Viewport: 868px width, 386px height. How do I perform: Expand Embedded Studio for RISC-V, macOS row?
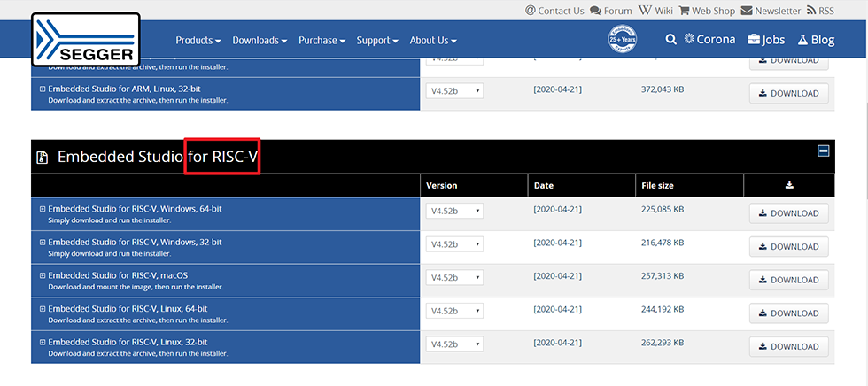tap(43, 275)
